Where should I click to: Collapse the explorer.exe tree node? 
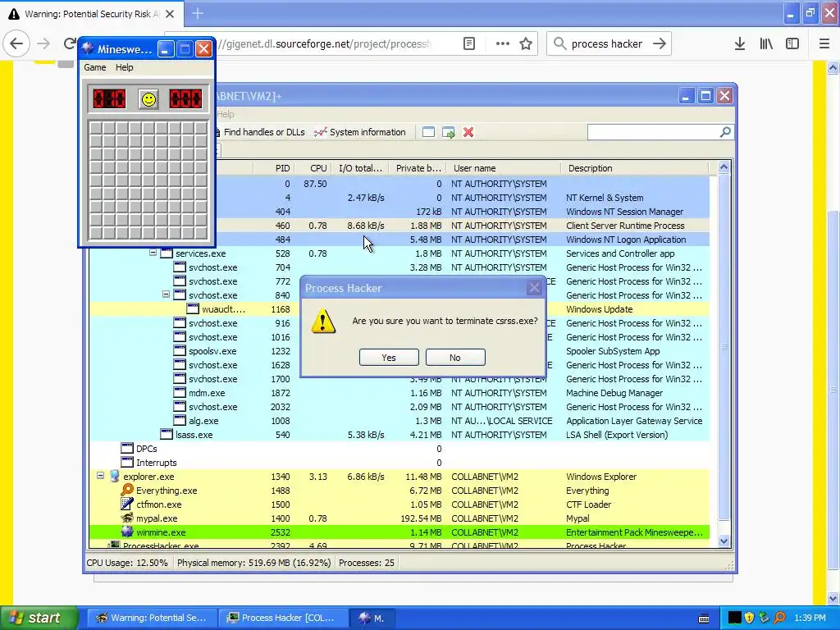pos(100,475)
